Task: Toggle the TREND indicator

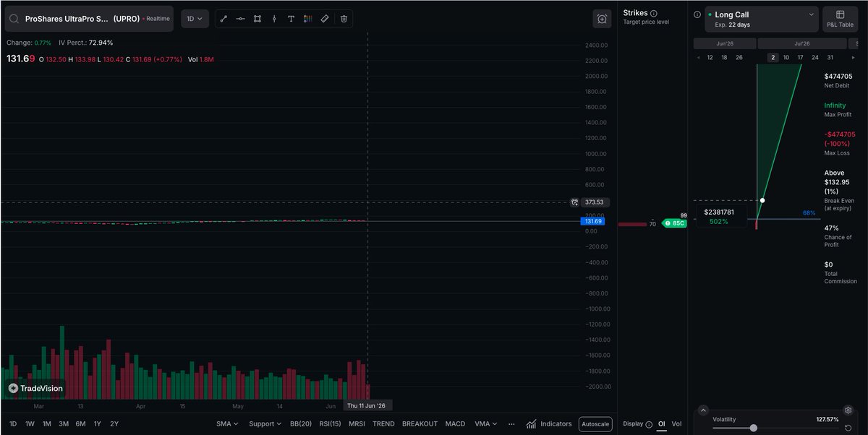Action: [x=383, y=424]
